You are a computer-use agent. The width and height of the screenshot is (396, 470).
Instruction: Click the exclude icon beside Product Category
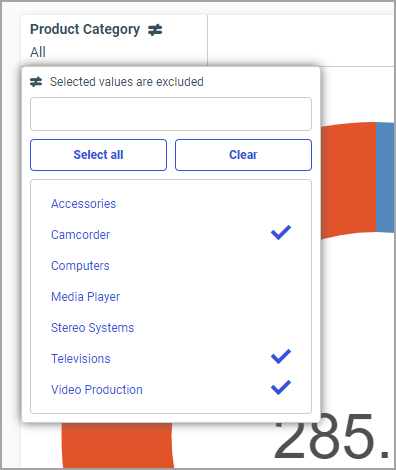click(x=155, y=30)
